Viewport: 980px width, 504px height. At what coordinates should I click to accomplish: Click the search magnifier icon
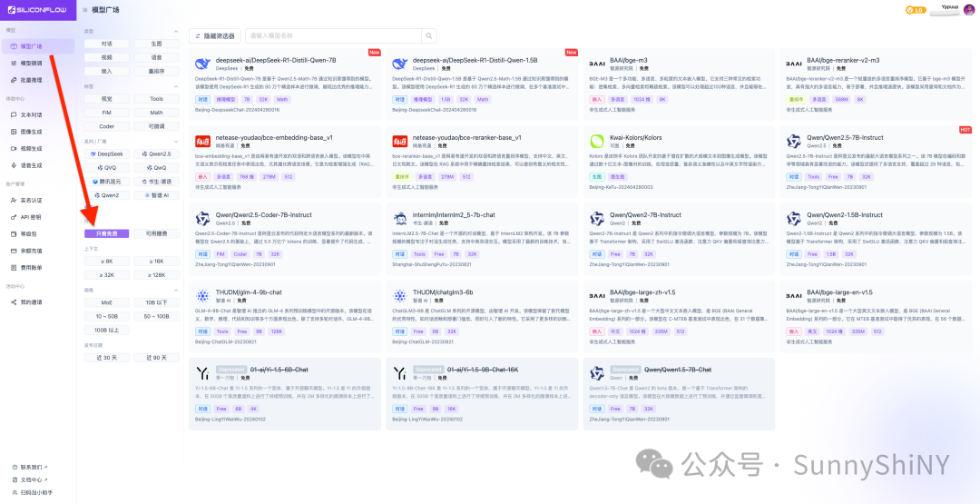click(x=429, y=36)
